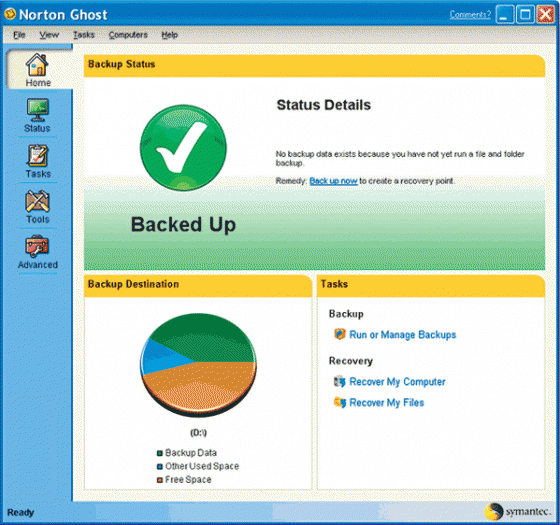Open the File menu

19,35
